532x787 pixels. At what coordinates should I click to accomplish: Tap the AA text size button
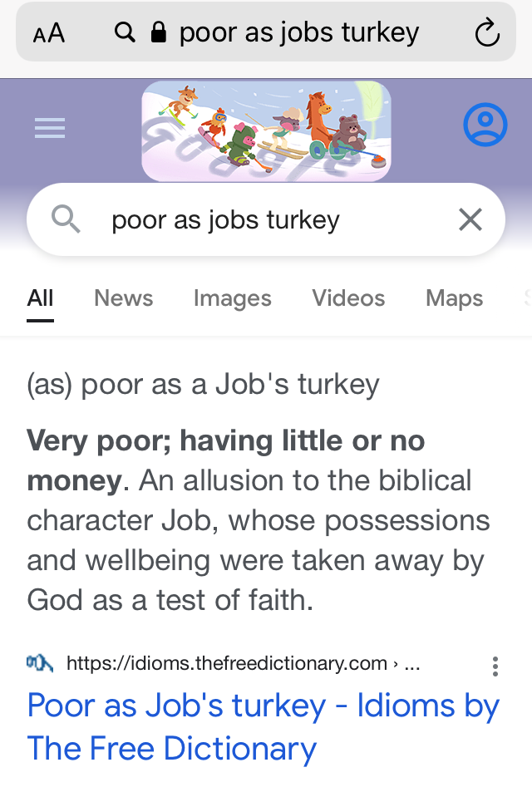tap(48, 33)
